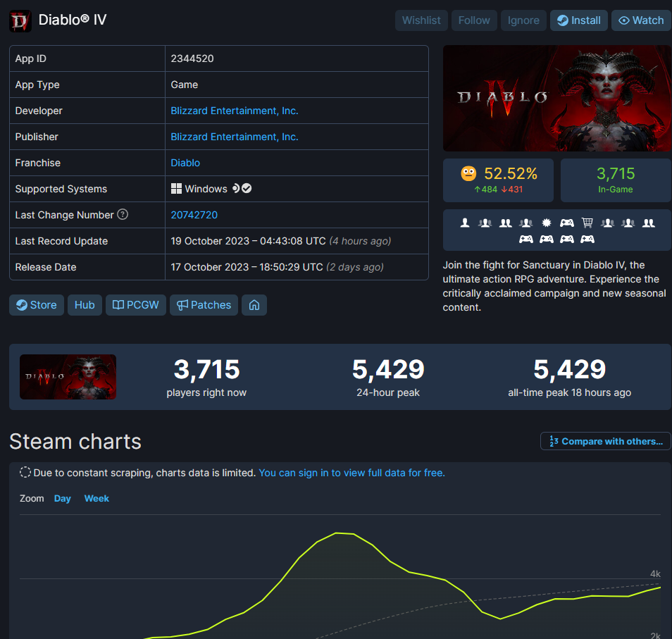Toggle Ignore for this game
Image resolution: width=672 pixels, height=639 pixels.
point(523,20)
